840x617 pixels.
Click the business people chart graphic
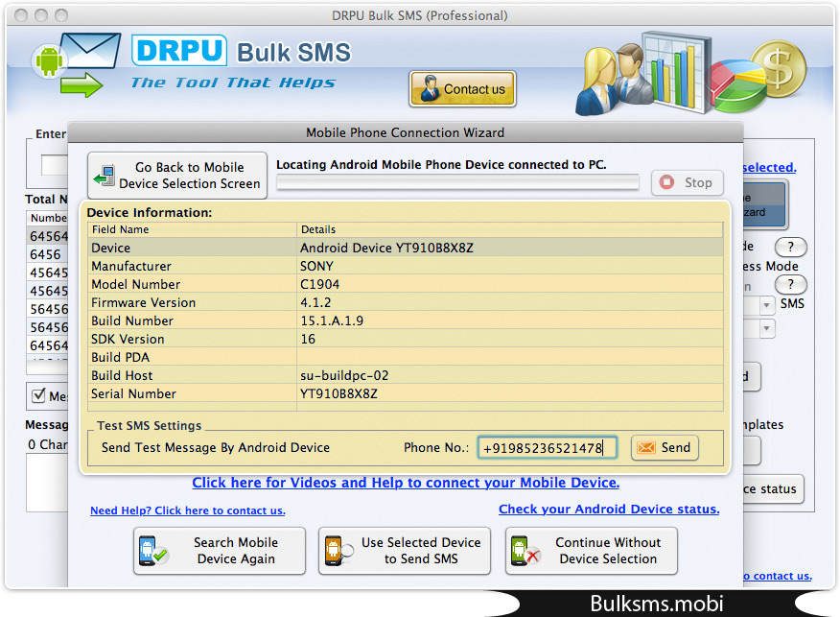coord(642,74)
